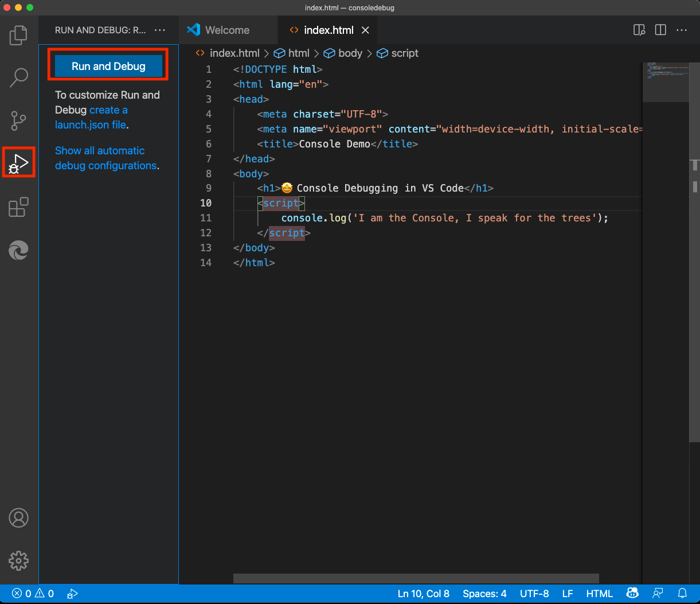Open the create a launch.json file link
The height and width of the screenshot is (604, 700).
(92, 117)
